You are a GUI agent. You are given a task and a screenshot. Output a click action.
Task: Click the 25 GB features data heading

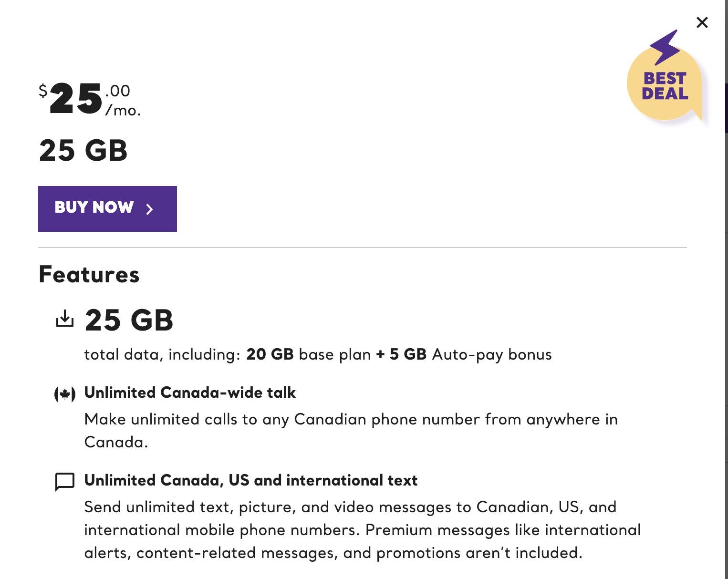[x=129, y=320]
